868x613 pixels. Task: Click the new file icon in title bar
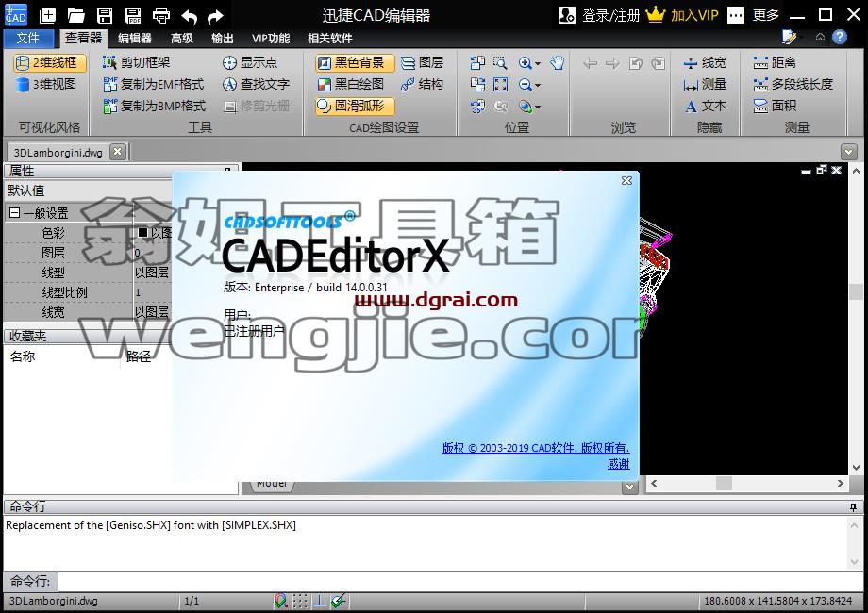coord(48,15)
